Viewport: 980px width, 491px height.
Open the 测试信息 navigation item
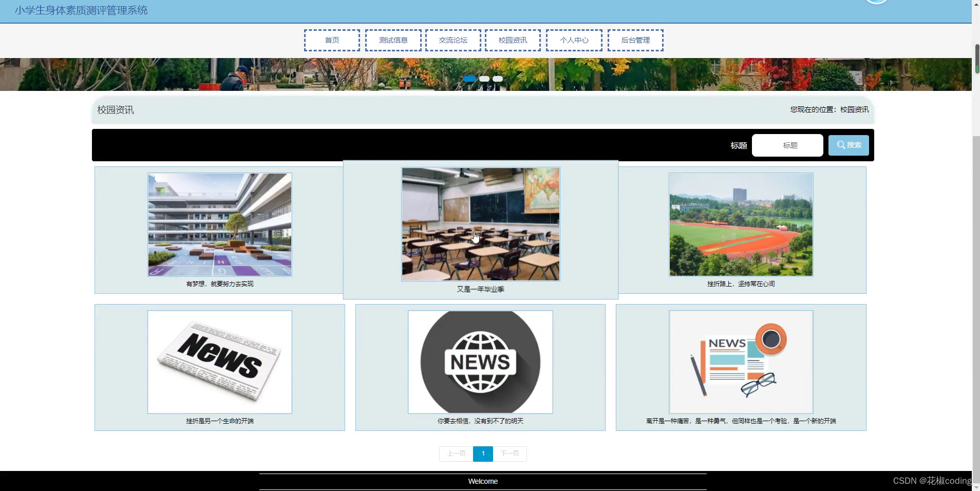tap(393, 40)
